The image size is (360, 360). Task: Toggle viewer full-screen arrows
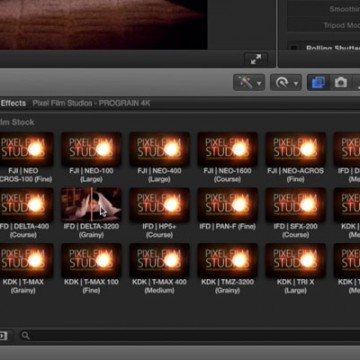click(x=256, y=59)
